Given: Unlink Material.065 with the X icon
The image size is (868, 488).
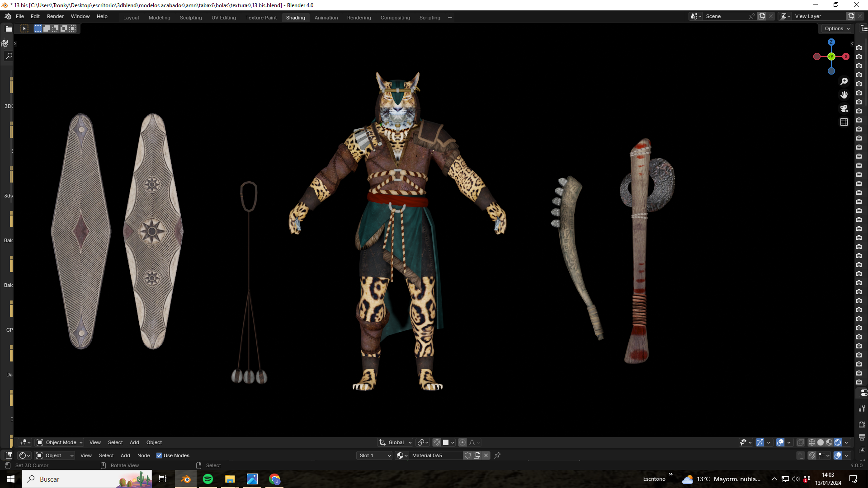Looking at the screenshot, I should [x=486, y=455].
